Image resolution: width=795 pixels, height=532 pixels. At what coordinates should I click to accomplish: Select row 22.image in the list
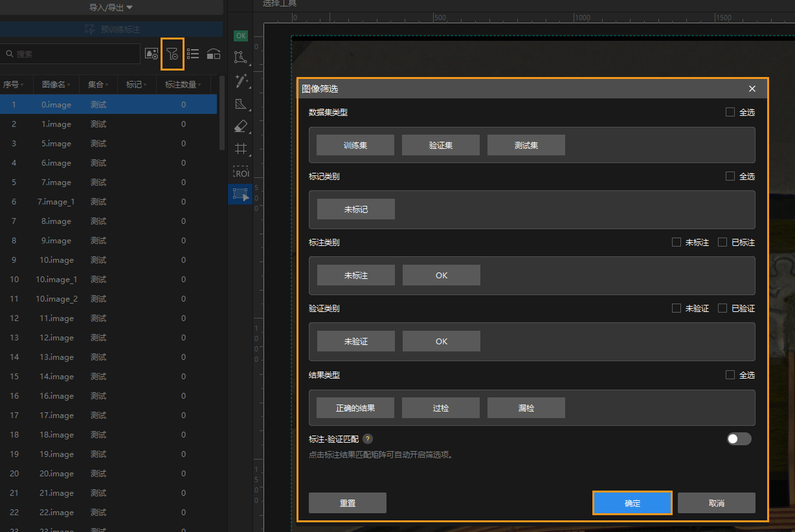108,512
